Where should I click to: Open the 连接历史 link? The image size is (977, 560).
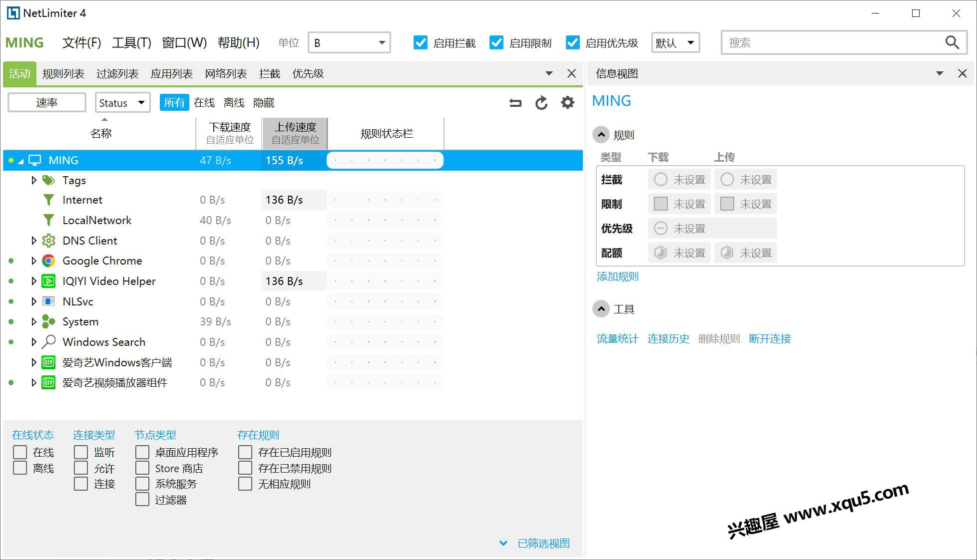(668, 339)
